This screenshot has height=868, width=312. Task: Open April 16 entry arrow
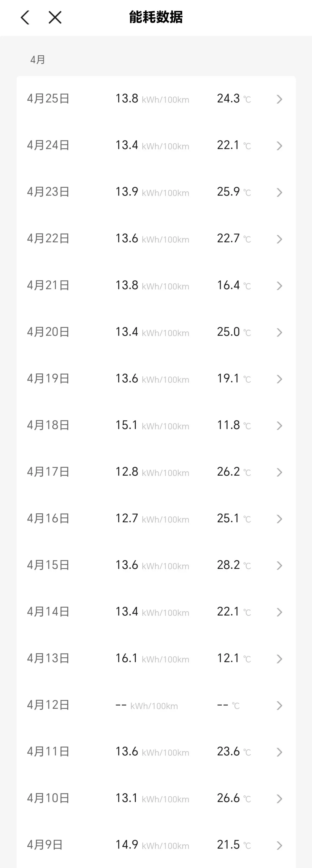(279, 519)
